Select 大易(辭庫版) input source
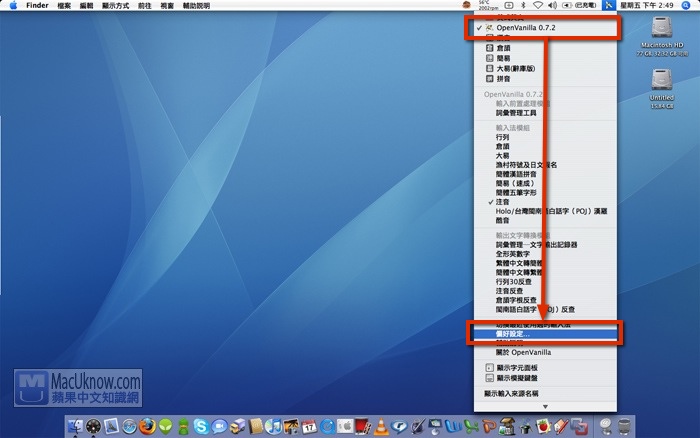Viewport: 700px width, 438px height. point(545,68)
